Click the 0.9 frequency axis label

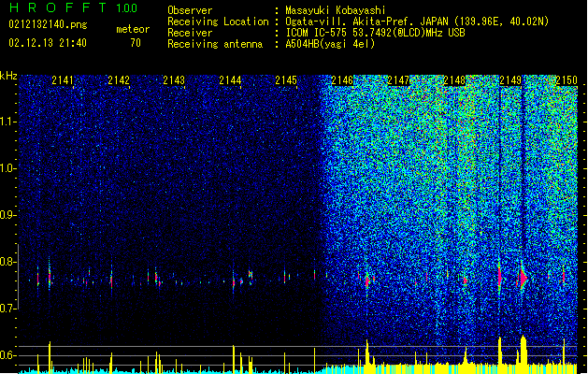coord(7,215)
